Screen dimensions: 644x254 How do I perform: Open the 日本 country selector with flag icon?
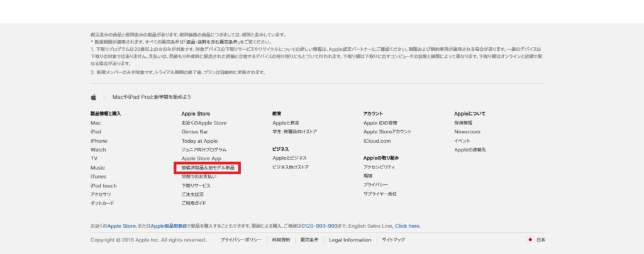click(x=537, y=240)
